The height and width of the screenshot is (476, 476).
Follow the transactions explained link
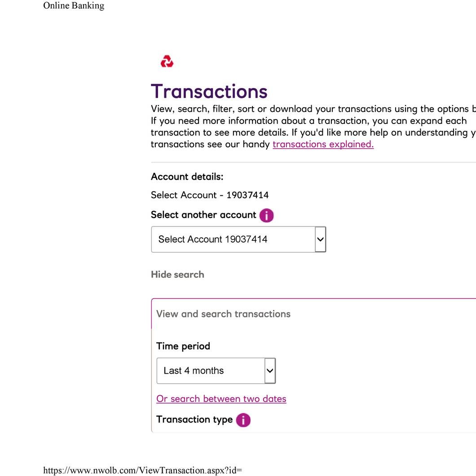pos(322,144)
